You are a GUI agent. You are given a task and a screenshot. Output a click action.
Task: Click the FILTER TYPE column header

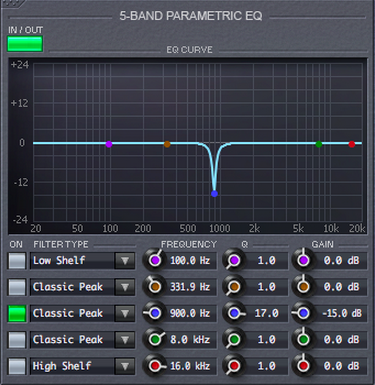coord(61,244)
